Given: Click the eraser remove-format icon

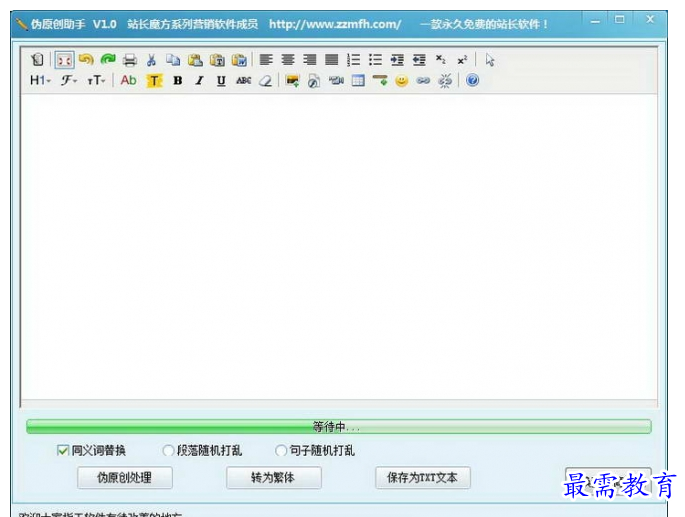Looking at the screenshot, I should pyautogui.click(x=266, y=80).
